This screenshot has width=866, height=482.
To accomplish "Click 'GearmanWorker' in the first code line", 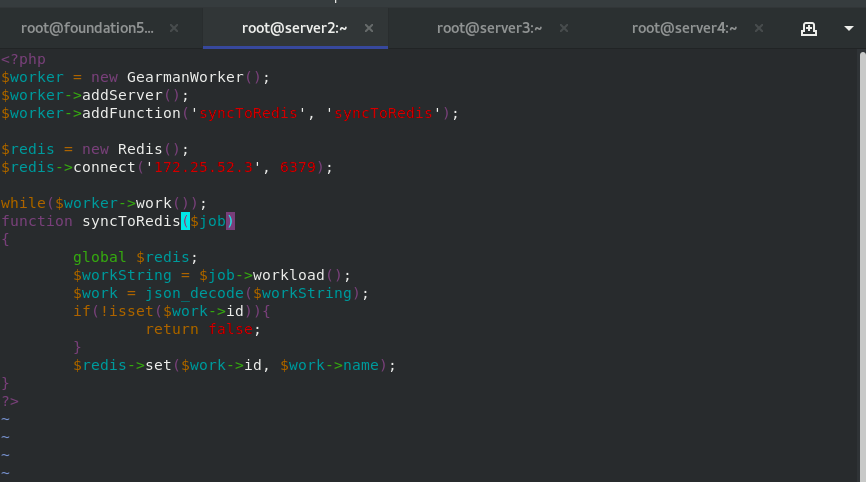I will point(185,77).
